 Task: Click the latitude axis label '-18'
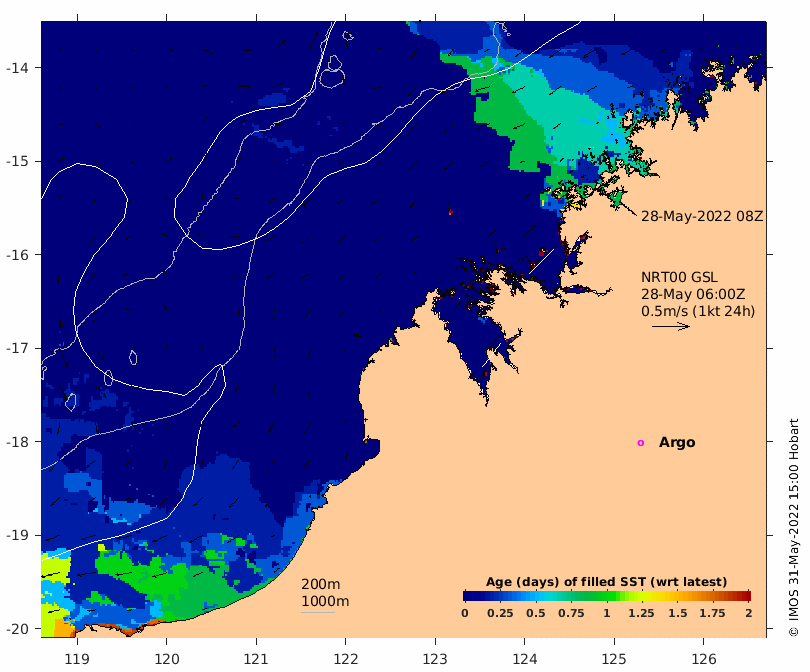(17, 442)
